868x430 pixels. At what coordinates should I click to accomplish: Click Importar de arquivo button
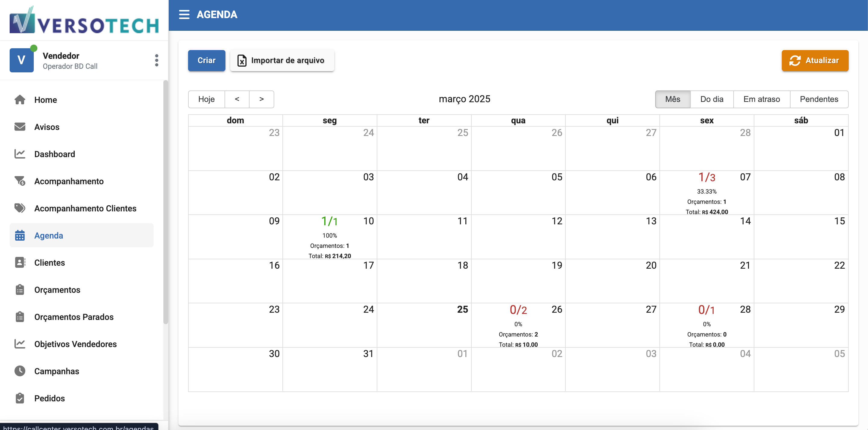(282, 61)
